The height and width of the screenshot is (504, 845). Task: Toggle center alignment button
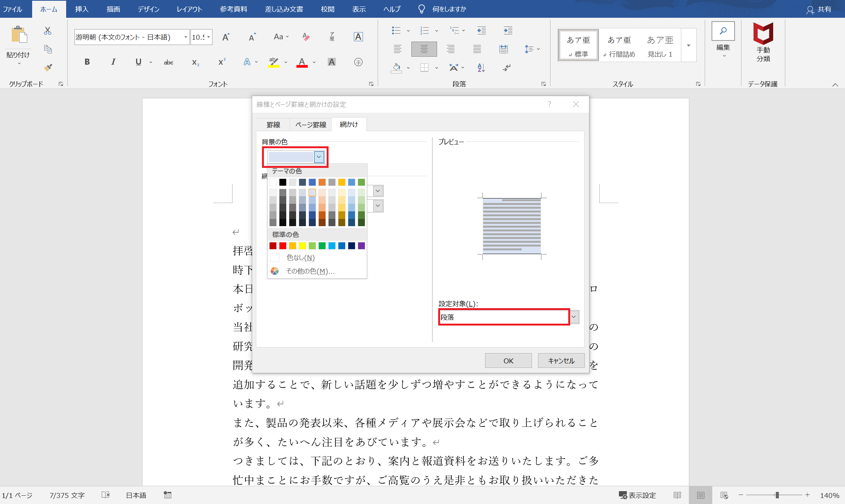[x=424, y=49]
